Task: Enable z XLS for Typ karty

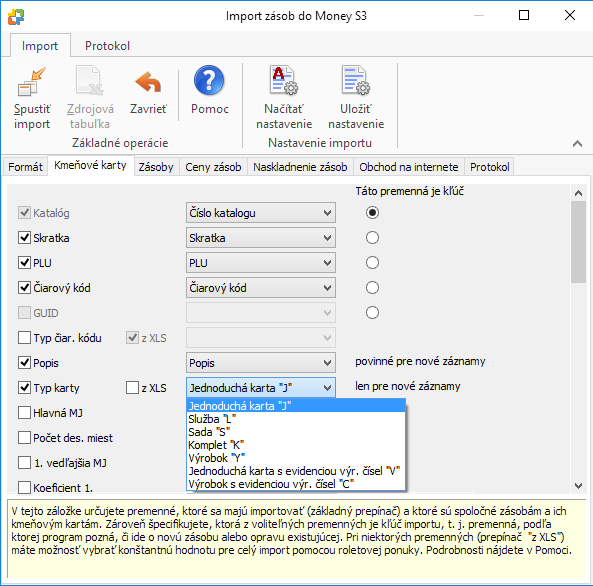Action: tap(132, 387)
